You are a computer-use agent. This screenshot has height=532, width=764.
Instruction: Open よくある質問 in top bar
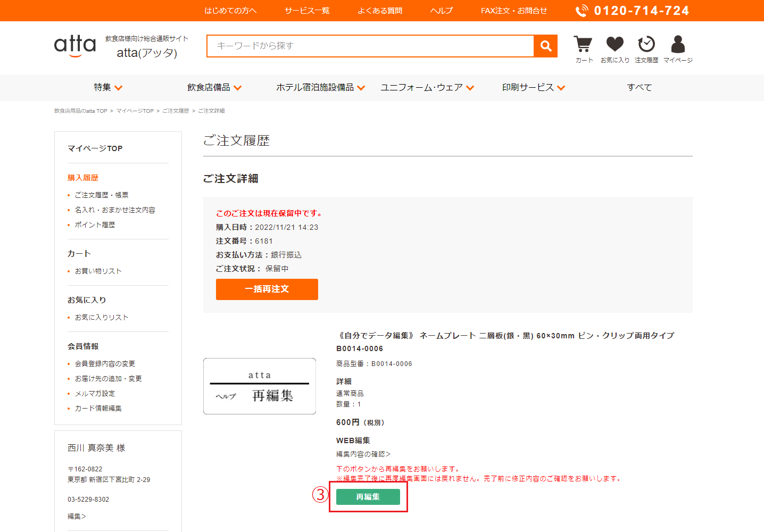(x=380, y=11)
